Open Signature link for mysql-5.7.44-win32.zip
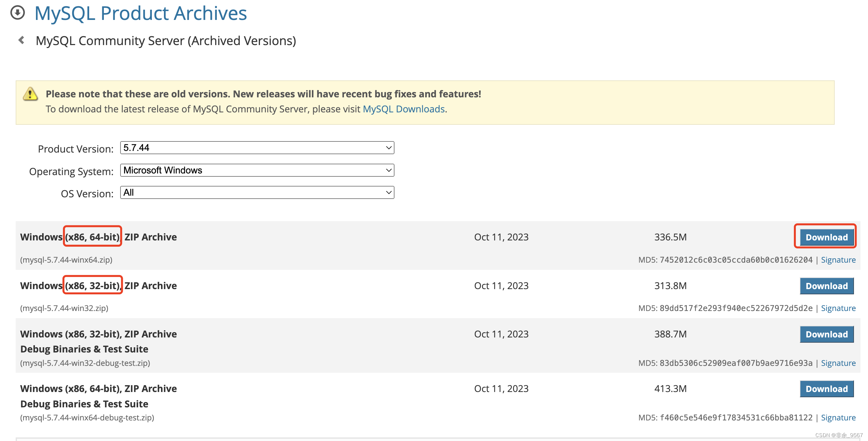This screenshot has width=868, height=441. click(x=838, y=308)
